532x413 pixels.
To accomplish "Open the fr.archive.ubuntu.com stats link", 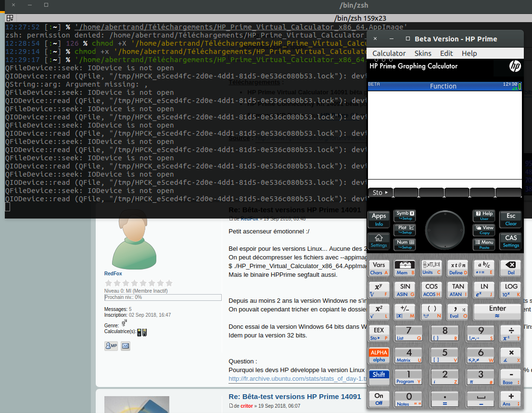I will click(298, 379).
